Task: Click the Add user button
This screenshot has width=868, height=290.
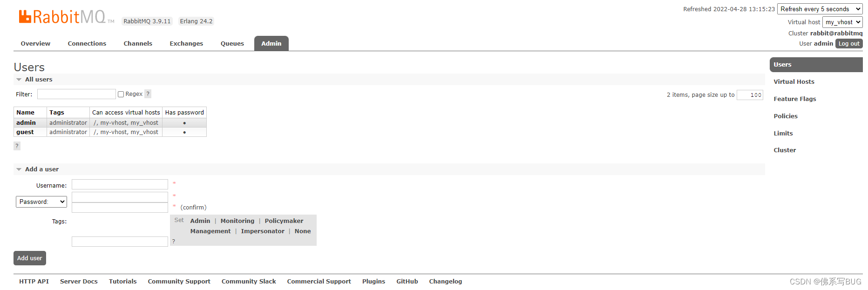Action: [x=30, y=258]
